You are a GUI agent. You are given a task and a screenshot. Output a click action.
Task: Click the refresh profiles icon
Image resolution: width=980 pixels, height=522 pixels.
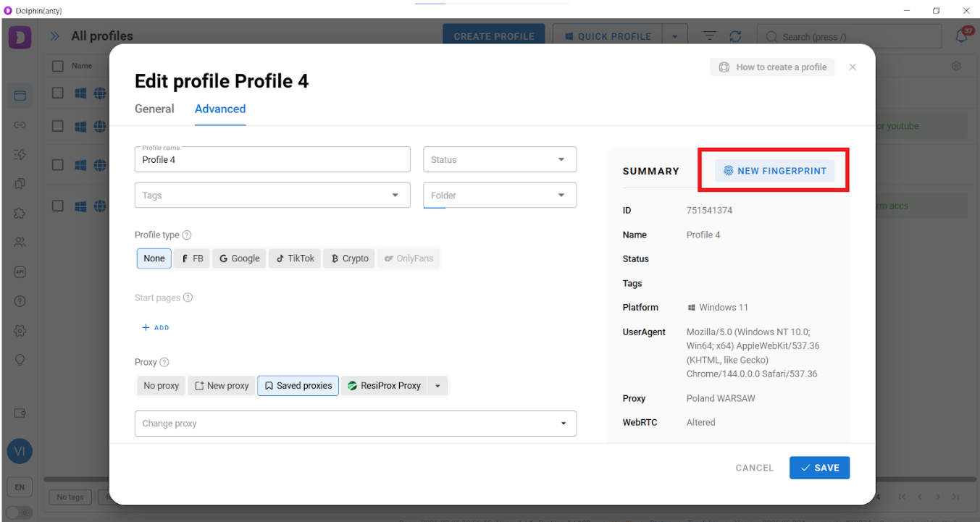[x=735, y=36]
